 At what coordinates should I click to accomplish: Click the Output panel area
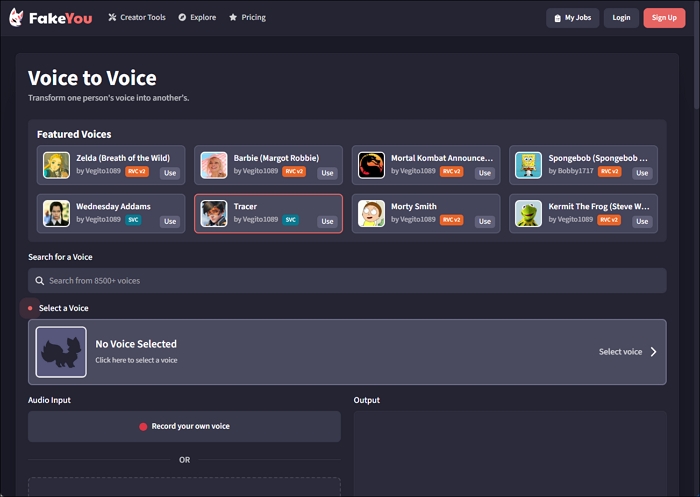pyautogui.click(x=510, y=453)
